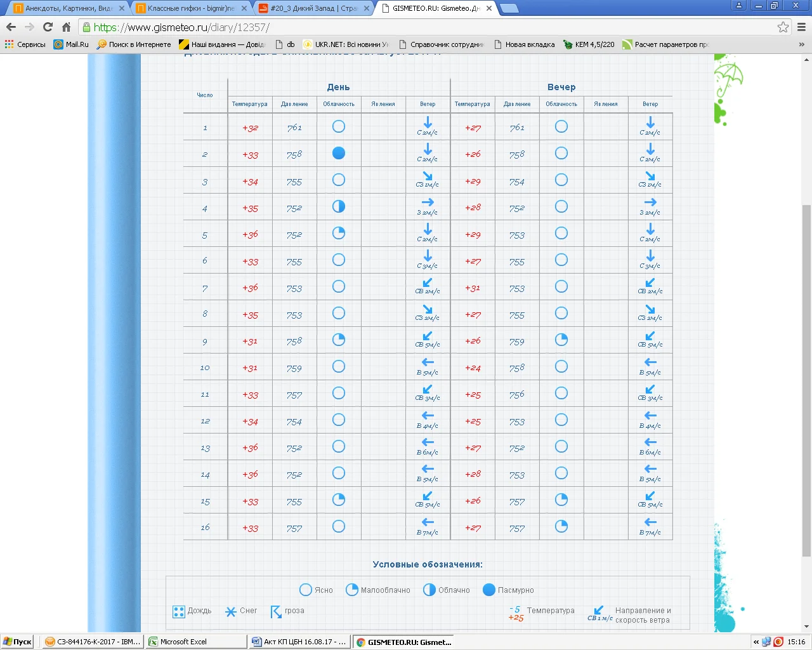
Task: Switch to the #20_3 Дикий Запад tab
Action: pos(313,8)
